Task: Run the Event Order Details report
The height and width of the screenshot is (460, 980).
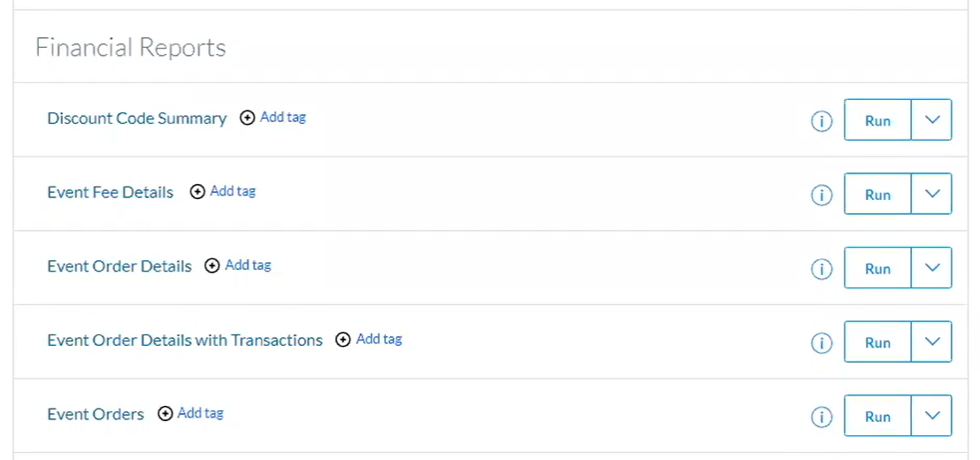Action: (x=877, y=267)
